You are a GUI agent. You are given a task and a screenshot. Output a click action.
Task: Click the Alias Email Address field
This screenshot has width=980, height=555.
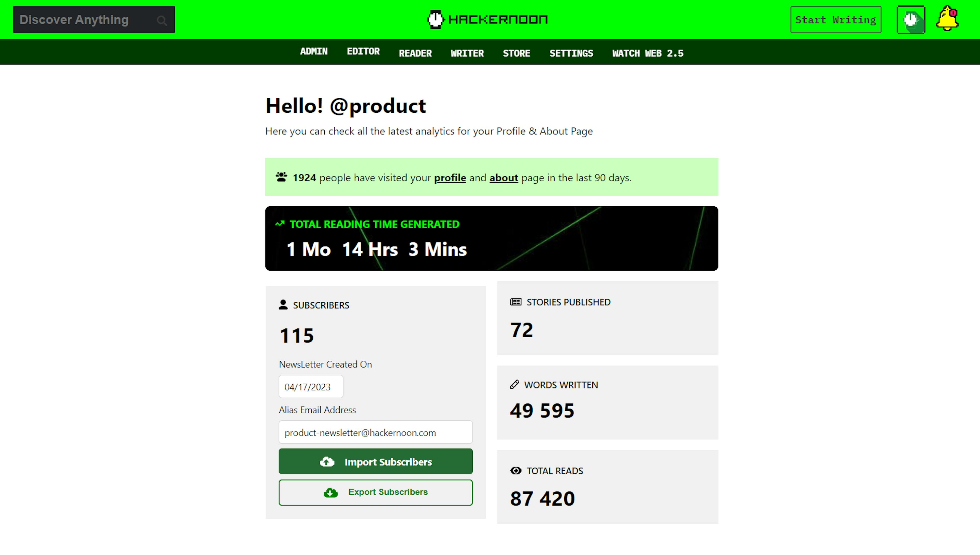pos(375,432)
